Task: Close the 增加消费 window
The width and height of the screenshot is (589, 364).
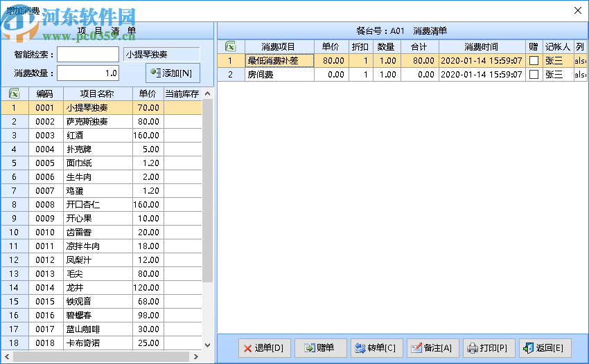Action: click(x=578, y=10)
